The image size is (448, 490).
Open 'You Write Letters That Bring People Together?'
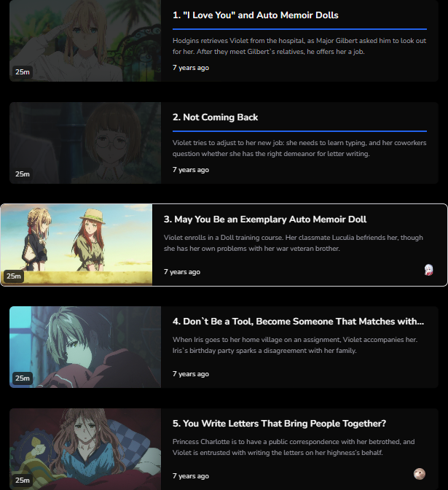[x=279, y=424]
